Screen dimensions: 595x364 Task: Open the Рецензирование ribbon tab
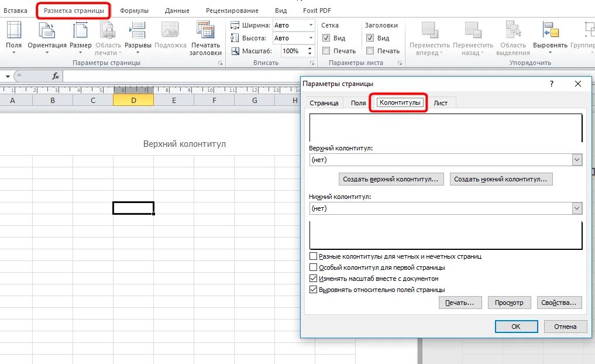232,11
